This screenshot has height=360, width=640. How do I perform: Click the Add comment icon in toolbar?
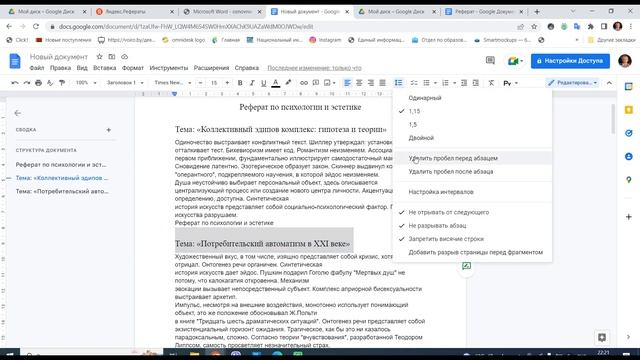click(316, 83)
